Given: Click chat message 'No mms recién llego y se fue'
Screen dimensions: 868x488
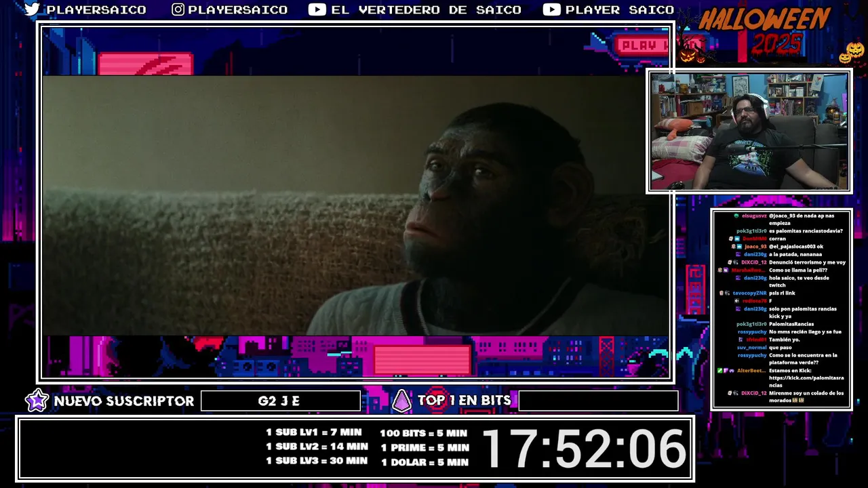Looking at the screenshot, I should coord(805,331).
